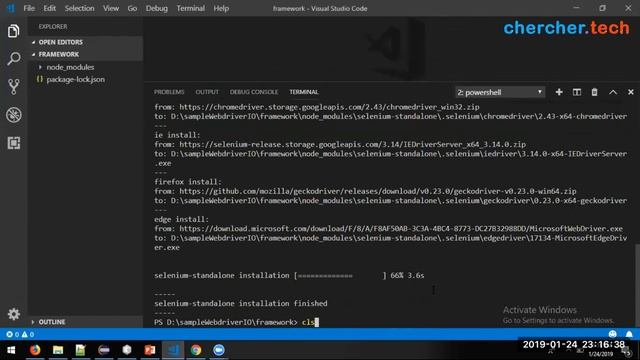Open package-lock.json file
The width and height of the screenshot is (640, 360).
pyautogui.click(x=76, y=79)
